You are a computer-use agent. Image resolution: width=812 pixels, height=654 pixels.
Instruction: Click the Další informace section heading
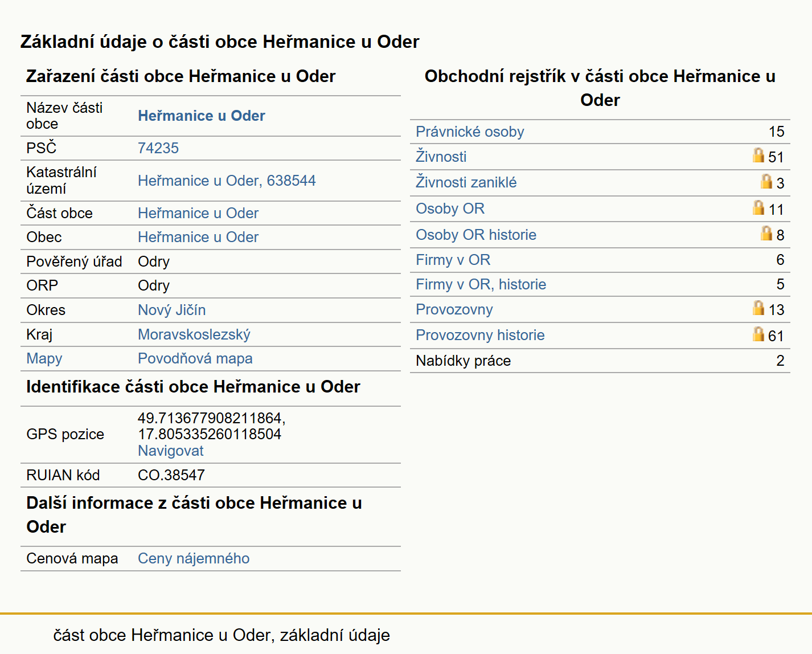(x=194, y=514)
